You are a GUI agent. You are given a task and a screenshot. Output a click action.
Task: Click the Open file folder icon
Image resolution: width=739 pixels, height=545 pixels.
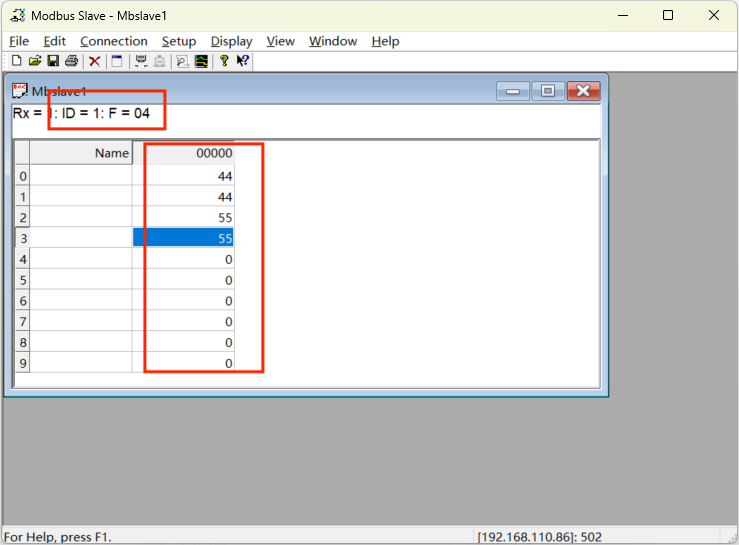[34, 61]
